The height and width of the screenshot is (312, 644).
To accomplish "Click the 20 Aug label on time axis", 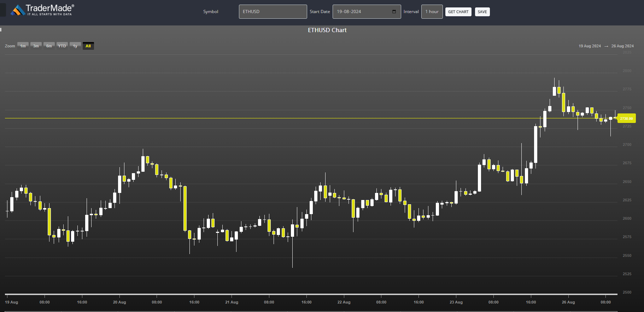I will point(119,302).
